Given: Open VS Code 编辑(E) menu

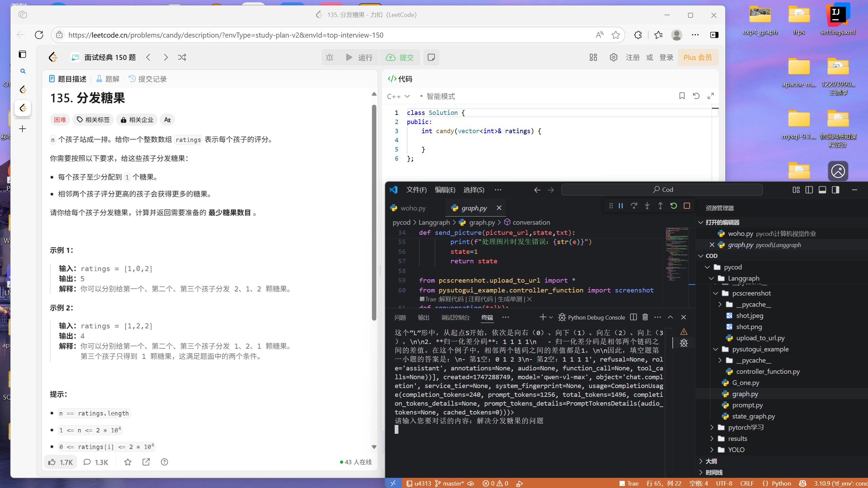Looking at the screenshot, I should [445, 190].
